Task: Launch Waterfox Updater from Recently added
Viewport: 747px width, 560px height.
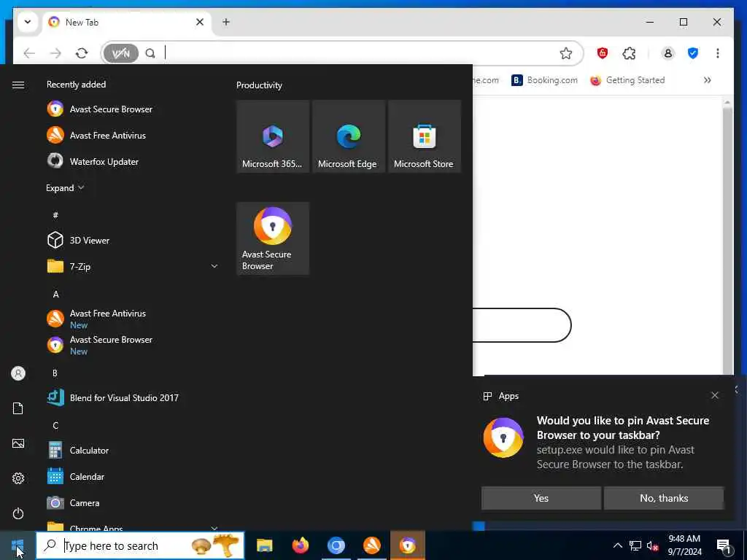Action: point(133,161)
